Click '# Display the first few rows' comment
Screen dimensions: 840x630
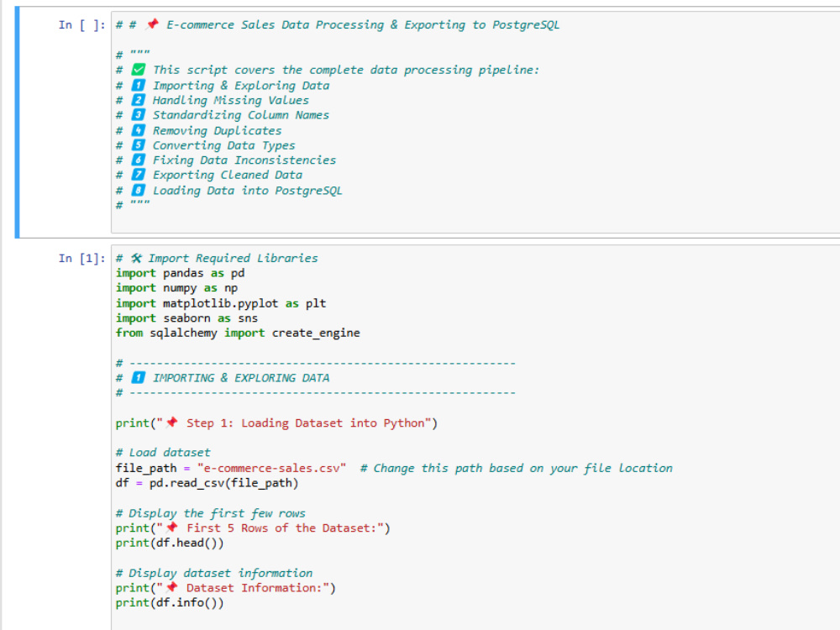point(211,513)
